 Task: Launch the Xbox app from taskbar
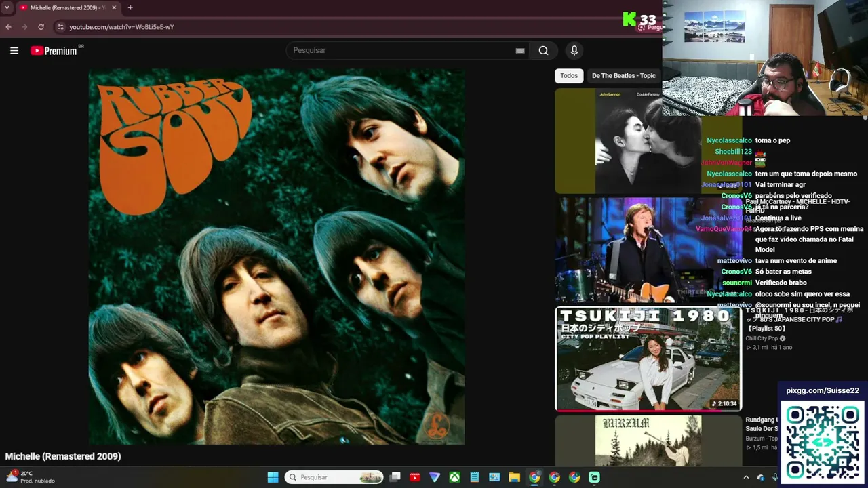click(x=454, y=477)
